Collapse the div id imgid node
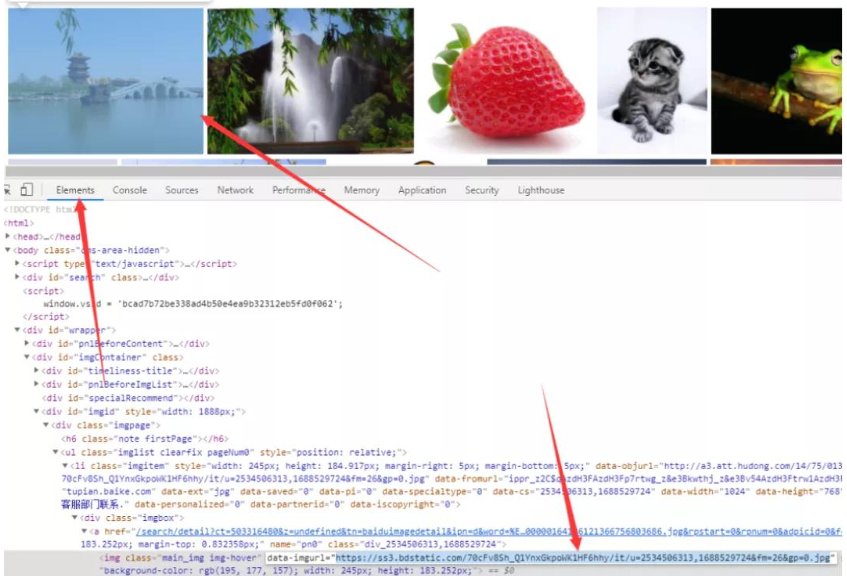 tap(36, 411)
